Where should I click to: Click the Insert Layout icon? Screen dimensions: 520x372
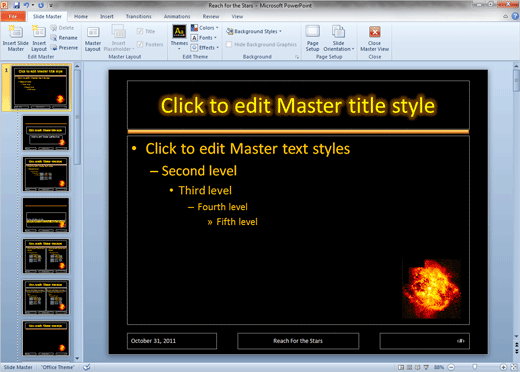[x=39, y=32]
